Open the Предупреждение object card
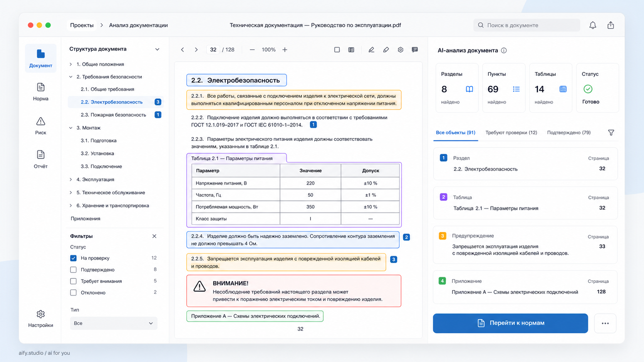This screenshot has width=644, height=362. pos(525,245)
